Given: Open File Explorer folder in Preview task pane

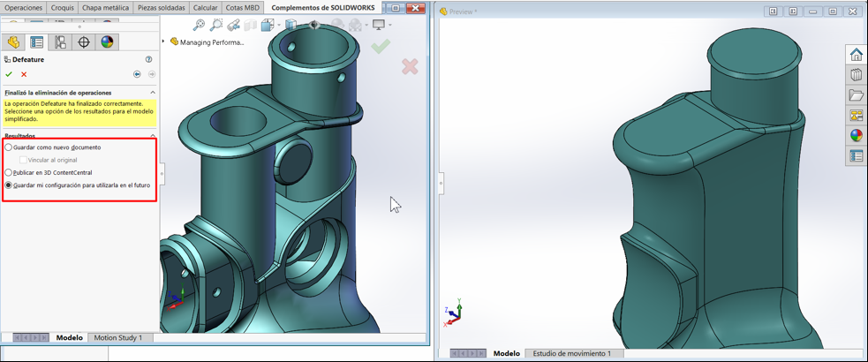Looking at the screenshot, I should 857,95.
